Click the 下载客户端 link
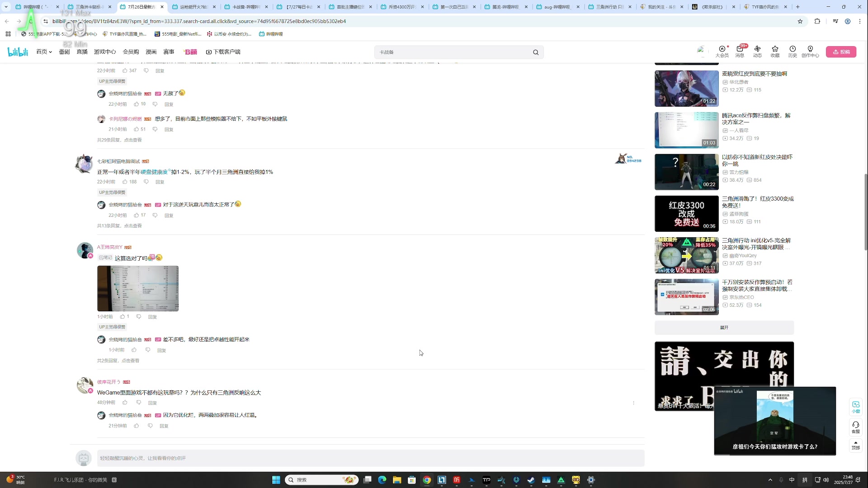This screenshot has width=868, height=488. click(223, 52)
